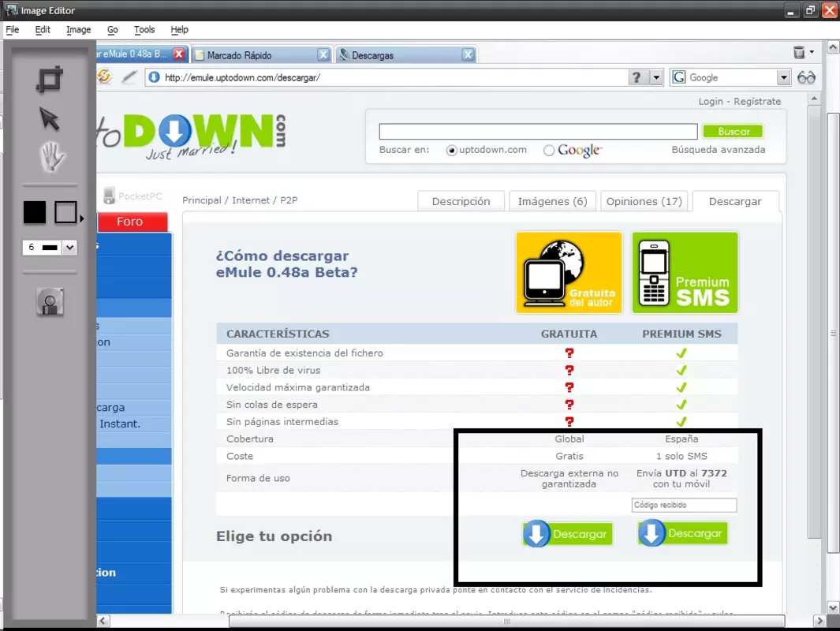Open the line width dropdown showing 6
The image size is (840, 631).
[x=69, y=248]
